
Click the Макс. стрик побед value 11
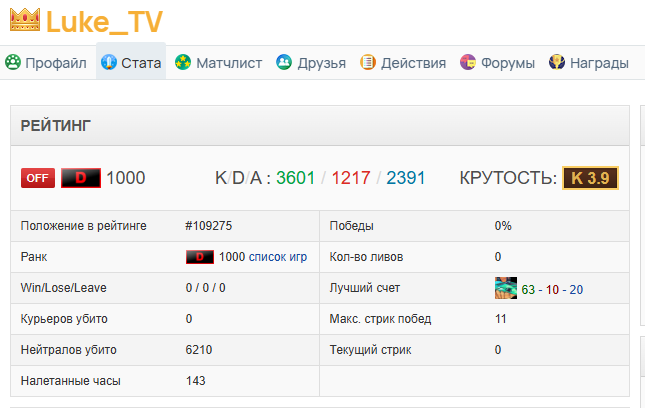[501, 319]
